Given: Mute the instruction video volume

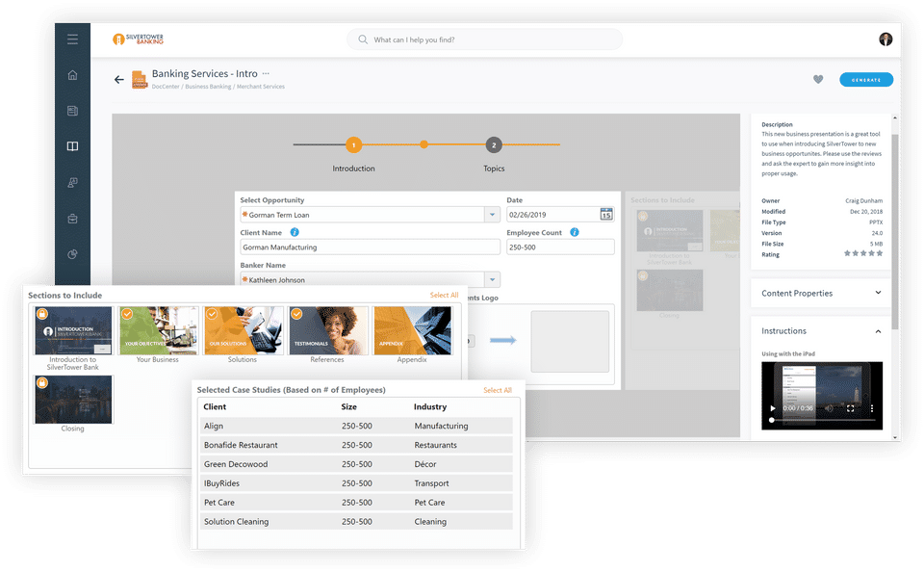Looking at the screenshot, I should tap(829, 408).
